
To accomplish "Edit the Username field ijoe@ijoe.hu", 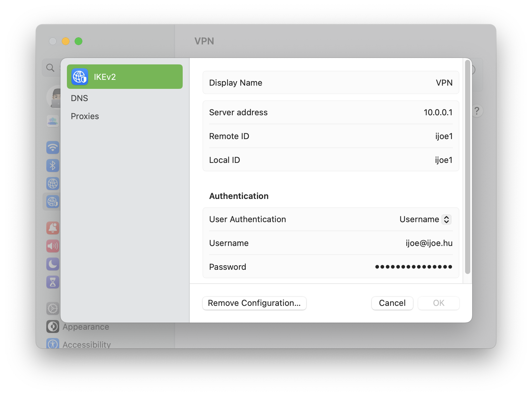I will [429, 243].
